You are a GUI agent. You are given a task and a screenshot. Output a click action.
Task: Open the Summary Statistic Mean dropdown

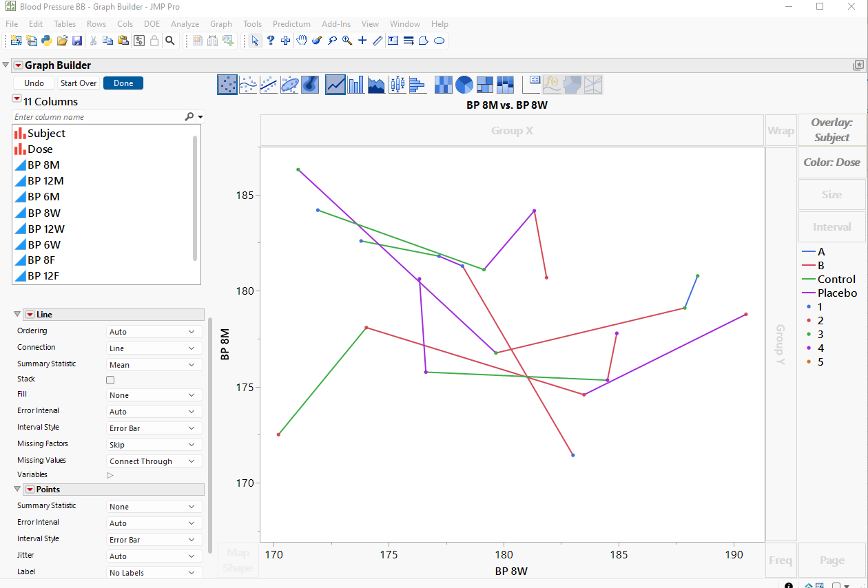154,365
